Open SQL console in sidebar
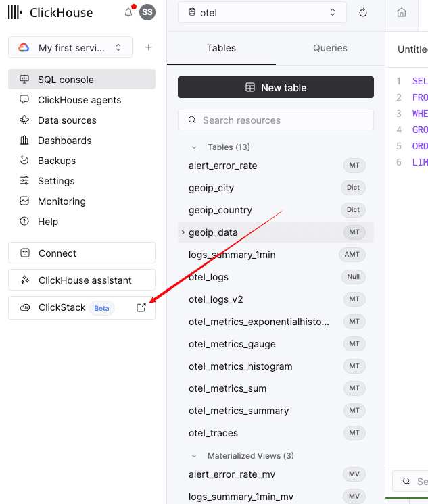428x504 pixels. pos(82,80)
